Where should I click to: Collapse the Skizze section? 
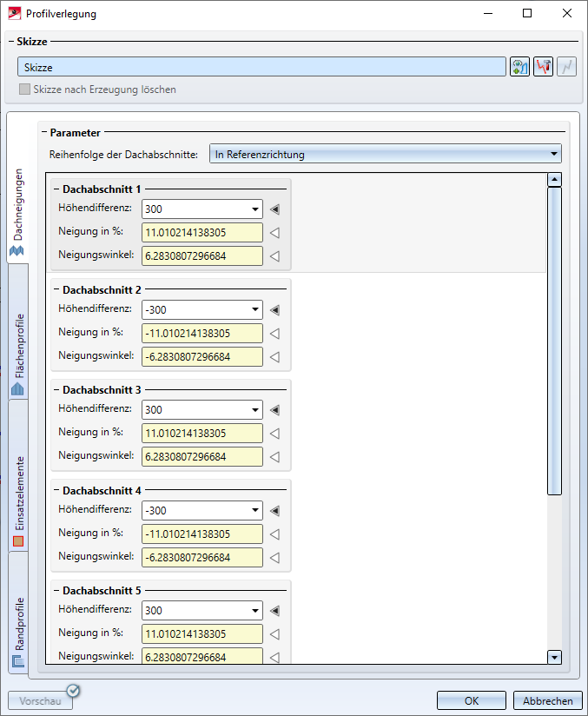coord(11,42)
